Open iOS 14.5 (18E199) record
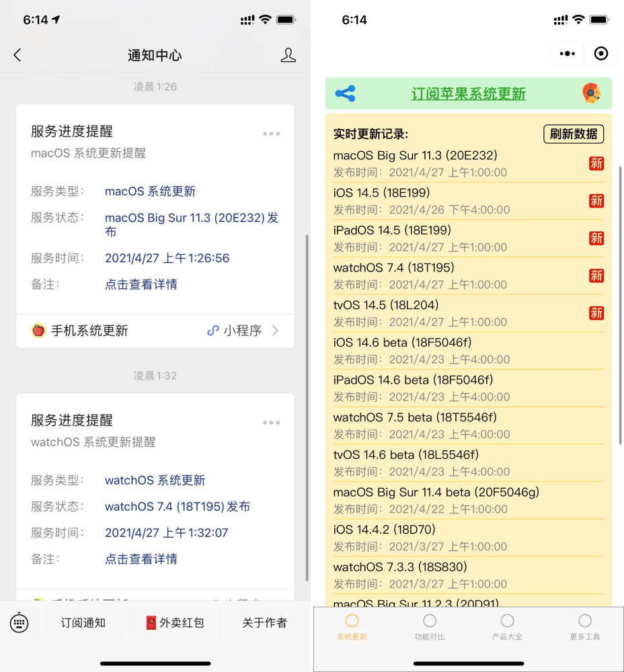This screenshot has height=672, width=624. pos(468,201)
